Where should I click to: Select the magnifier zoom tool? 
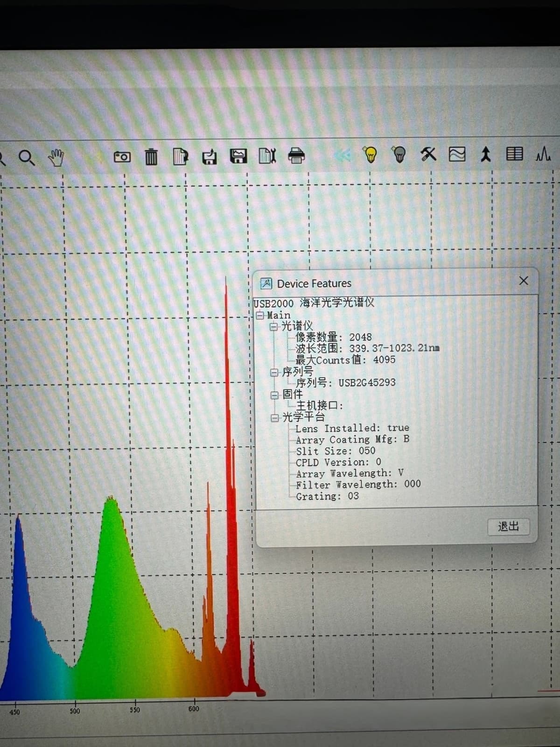27,158
